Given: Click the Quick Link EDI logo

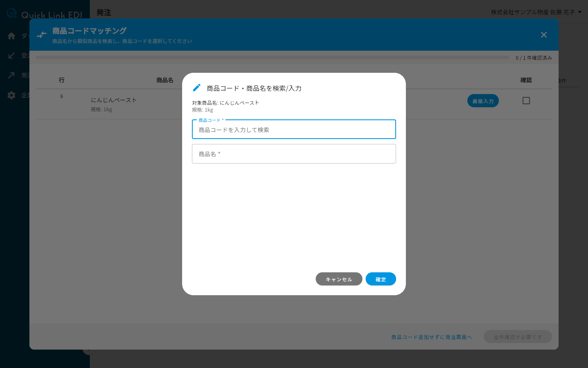Looking at the screenshot, I should click(x=45, y=14).
